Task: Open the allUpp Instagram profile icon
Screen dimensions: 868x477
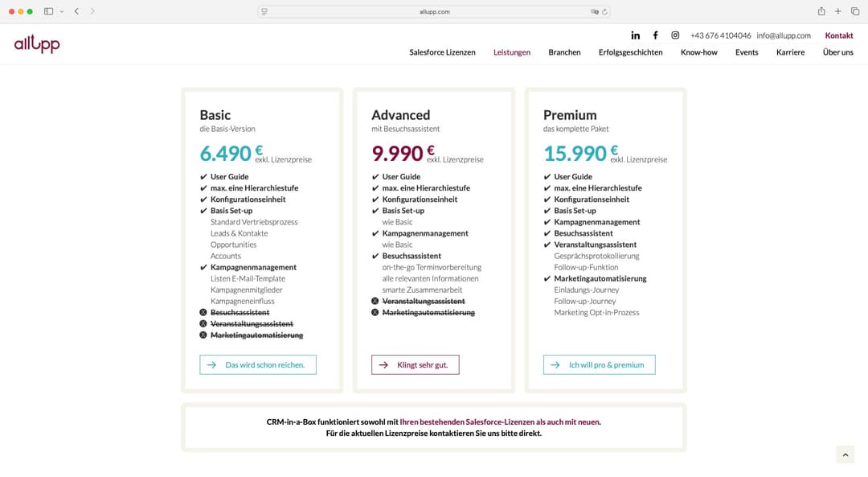Action: click(675, 35)
